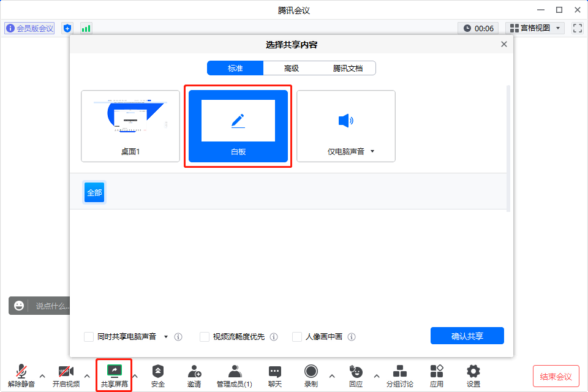Open the Share Screen (共享屏幕) tool

(x=114, y=375)
